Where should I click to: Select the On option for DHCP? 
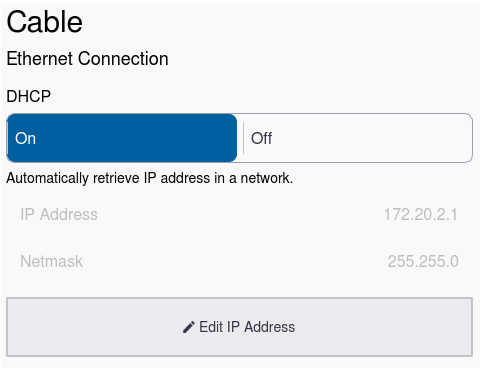pos(122,138)
